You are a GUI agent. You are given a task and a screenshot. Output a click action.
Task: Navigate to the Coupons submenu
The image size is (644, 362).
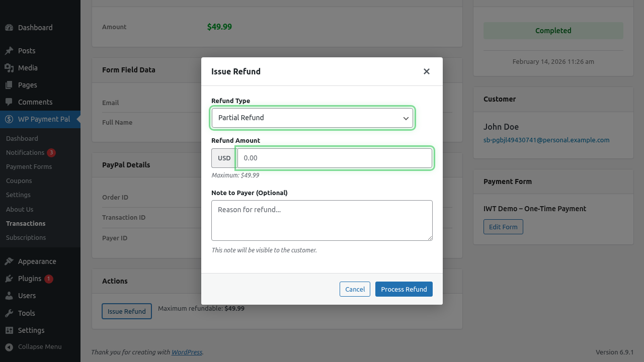(19, 180)
